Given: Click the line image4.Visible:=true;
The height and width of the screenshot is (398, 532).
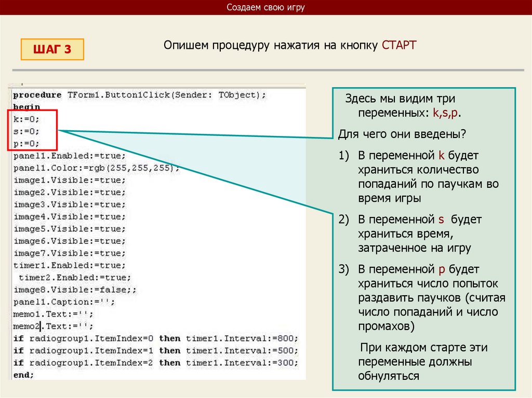Looking at the screenshot, I should tap(69, 216).
